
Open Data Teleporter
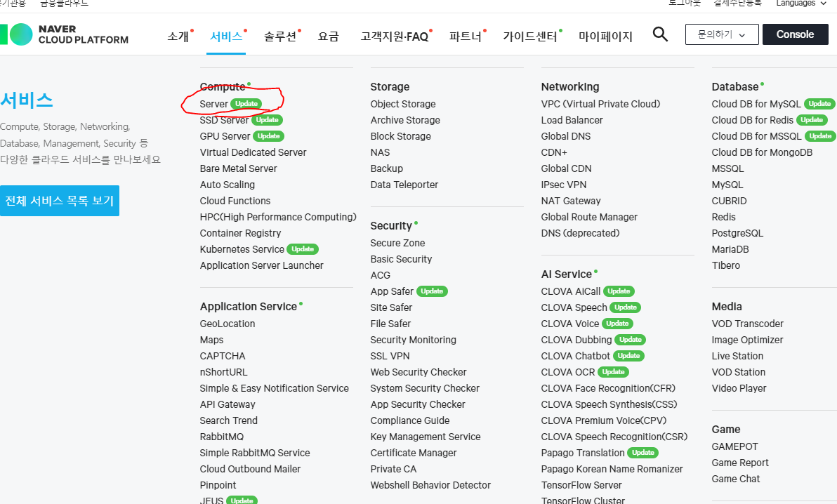(404, 185)
